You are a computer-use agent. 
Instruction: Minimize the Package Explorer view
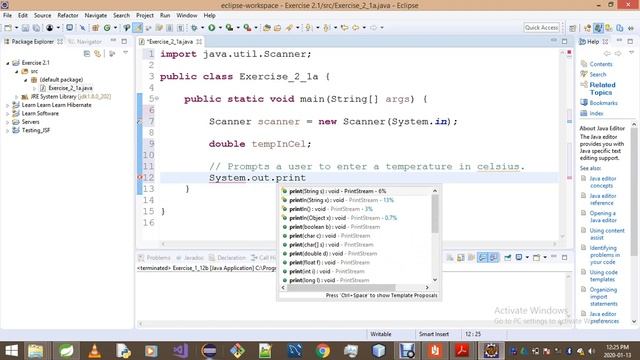coord(113,41)
